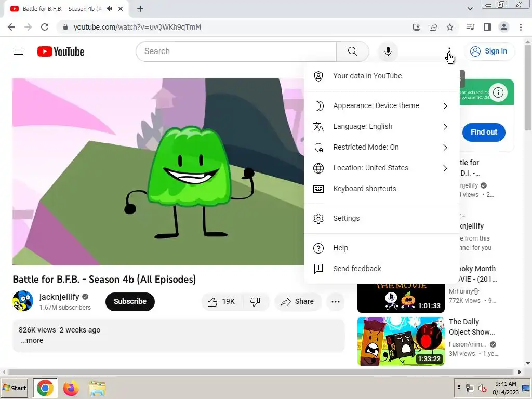This screenshot has width=532, height=399.
Task: Click the address bar URL
Action: click(x=137, y=27)
